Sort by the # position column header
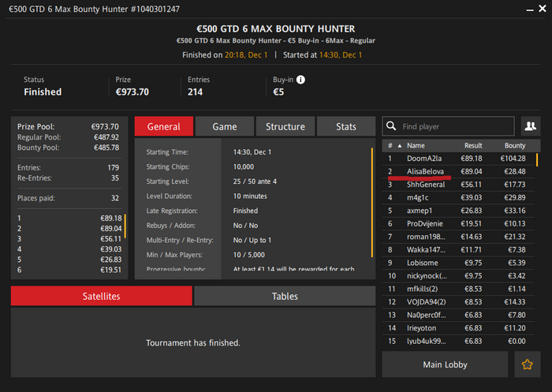The height and width of the screenshot is (392, 552). (x=390, y=145)
